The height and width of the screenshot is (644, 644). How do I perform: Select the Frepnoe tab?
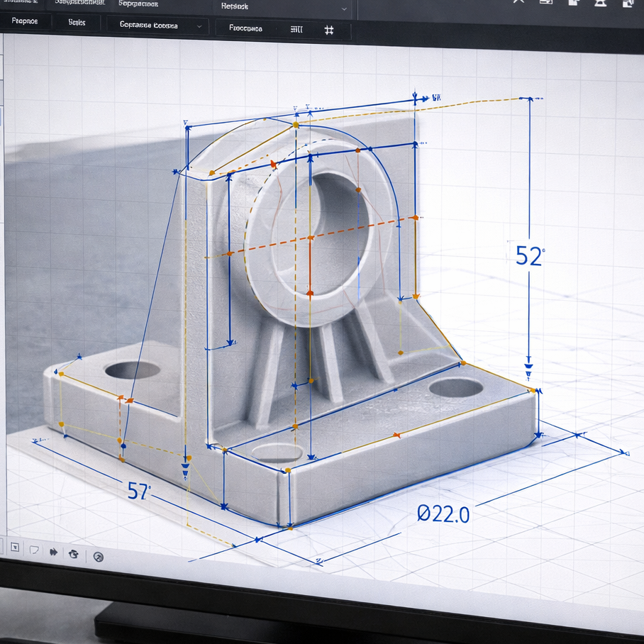click(26, 21)
